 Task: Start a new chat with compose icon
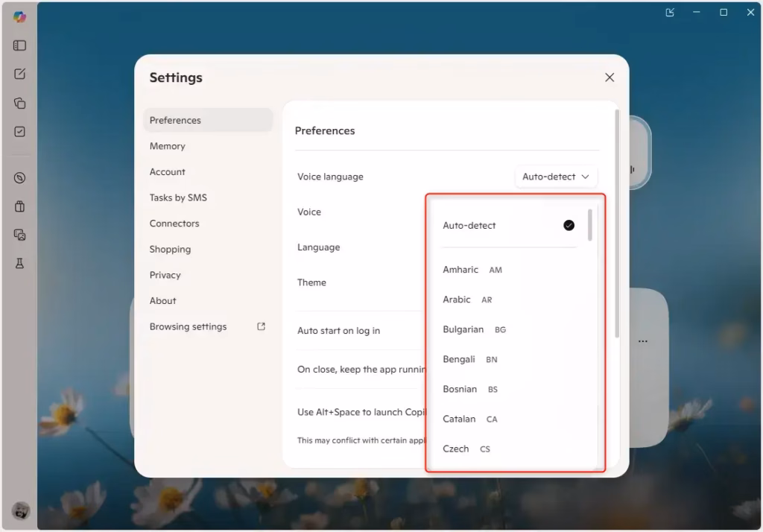(20, 74)
